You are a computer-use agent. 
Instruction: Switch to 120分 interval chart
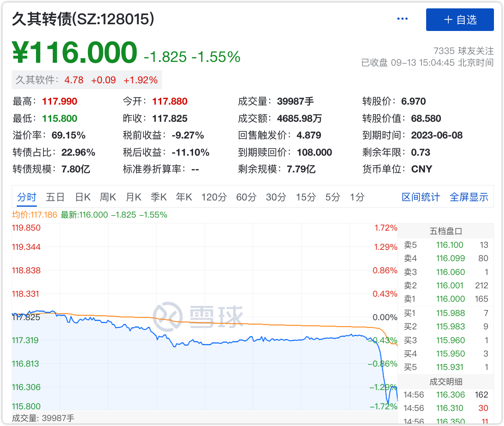point(213,197)
